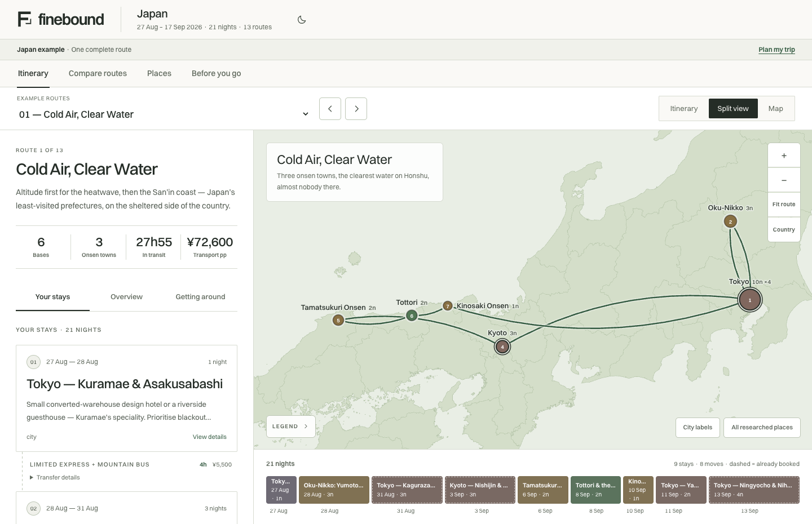Toggle All researched places on map
The width and height of the screenshot is (812, 524).
762,428
